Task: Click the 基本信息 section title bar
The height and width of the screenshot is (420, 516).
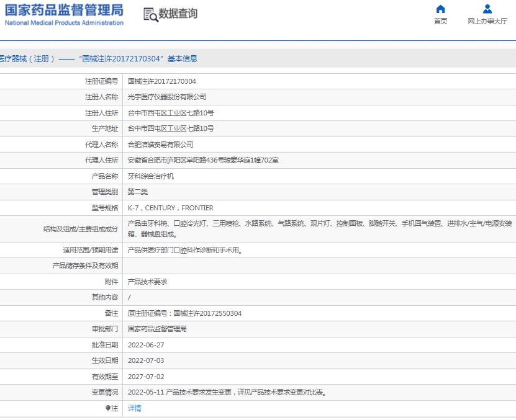Action: pos(99,59)
